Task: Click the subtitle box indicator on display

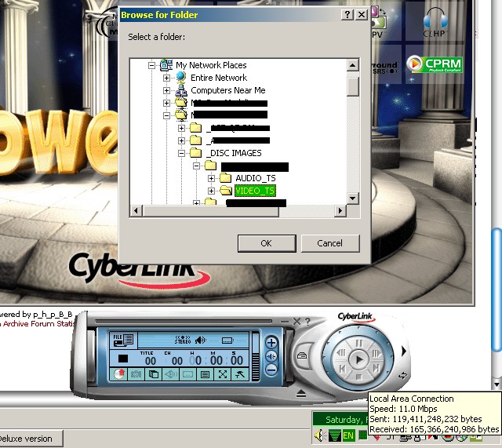Action: (x=227, y=341)
